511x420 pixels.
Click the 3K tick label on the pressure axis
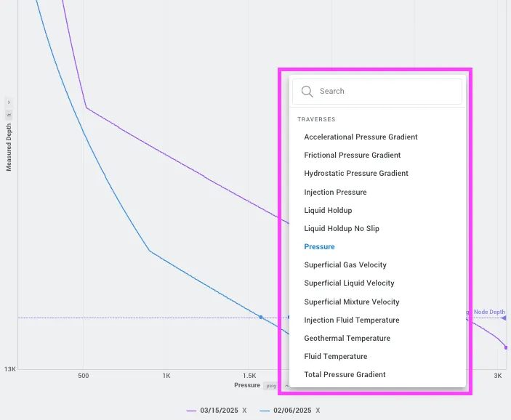tap(498, 376)
